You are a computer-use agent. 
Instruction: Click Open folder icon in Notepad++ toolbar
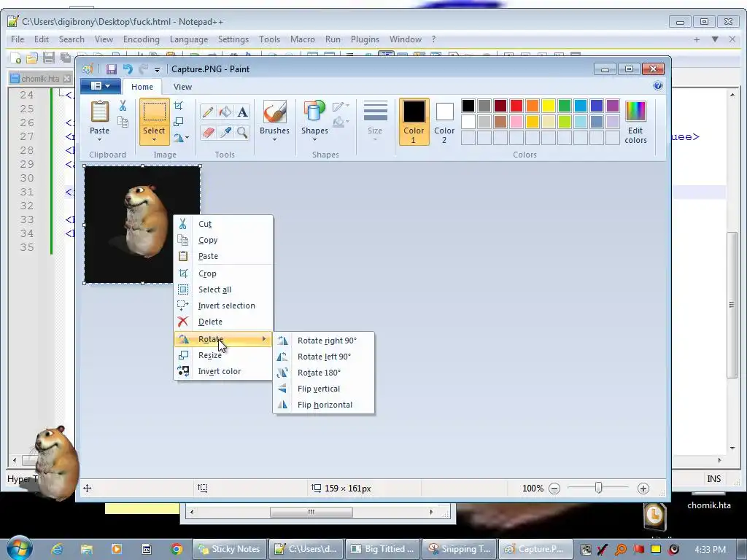point(32,58)
